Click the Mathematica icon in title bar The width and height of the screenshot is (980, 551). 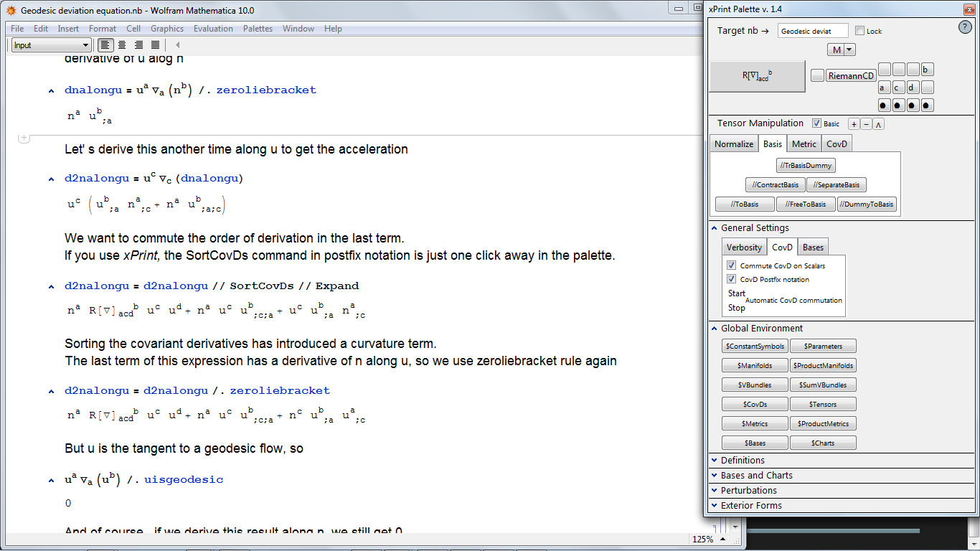(11, 11)
